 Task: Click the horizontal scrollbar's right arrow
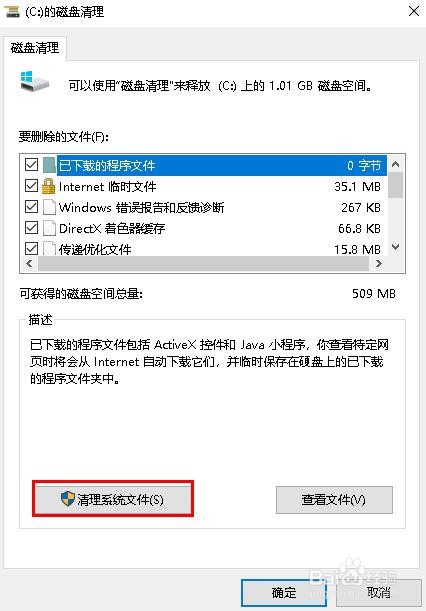click(x=378, y=264)
